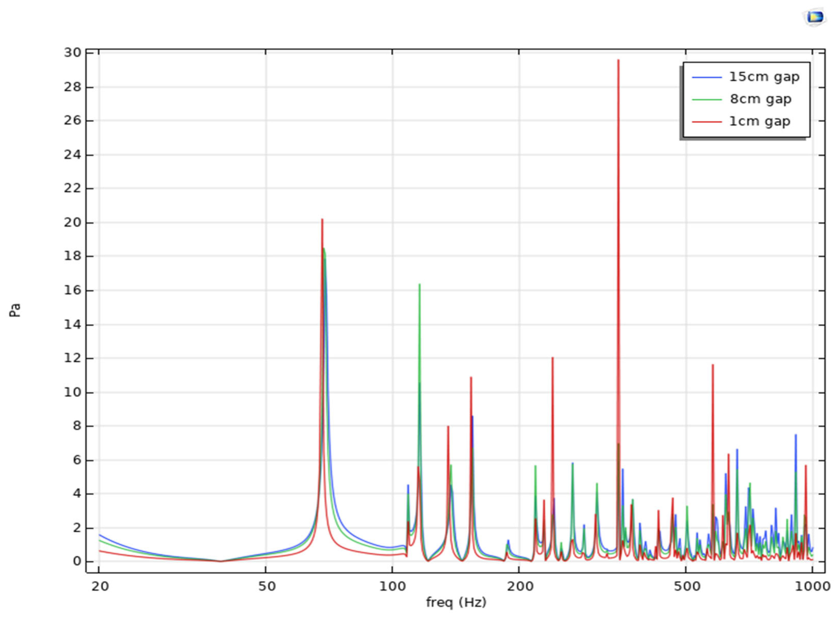Click the 0 tick label on y-axis
The width and height of the screenshot is (840, 618).
pos(77,561)
